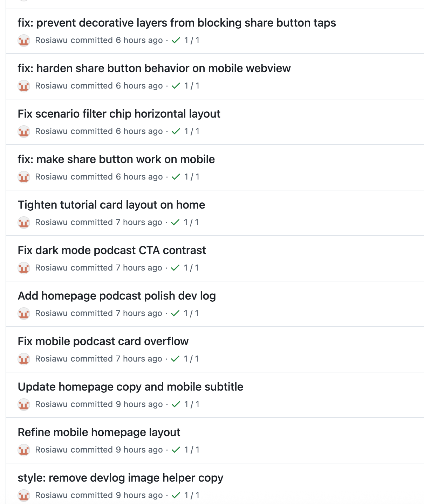Click green check status for 'remove devlog image helper copy'
Screen dimensions: 424x504
click(176, 495)
